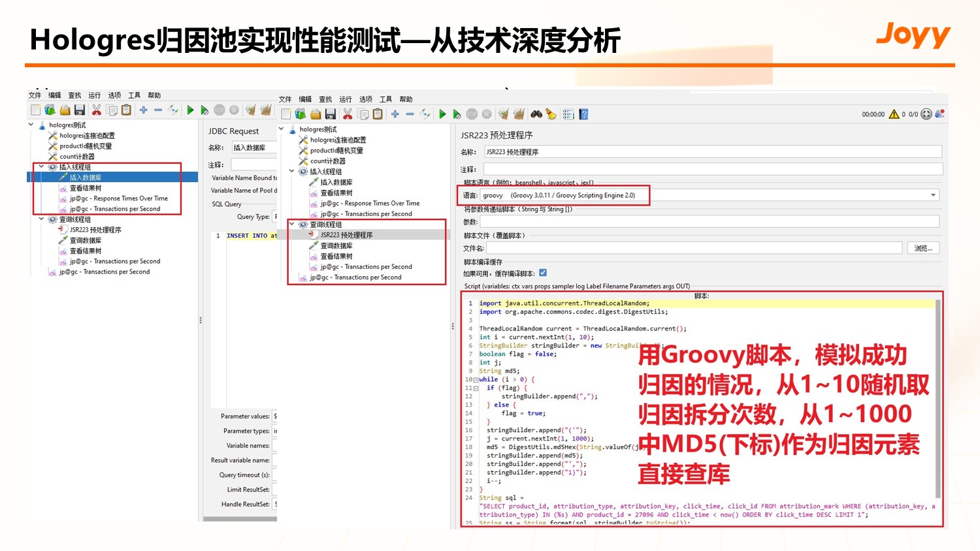The width and height of the screenshot is (980, 551).
Task: Select hologres连接池配置 in JSR223 window tree
Action: coord(338,140)
